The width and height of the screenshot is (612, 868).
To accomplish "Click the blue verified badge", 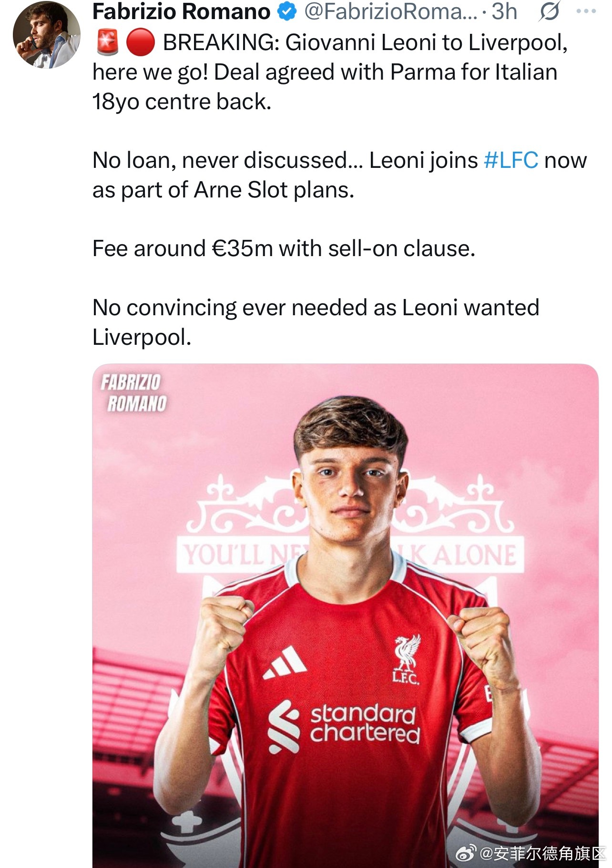I will coord(287,12).
